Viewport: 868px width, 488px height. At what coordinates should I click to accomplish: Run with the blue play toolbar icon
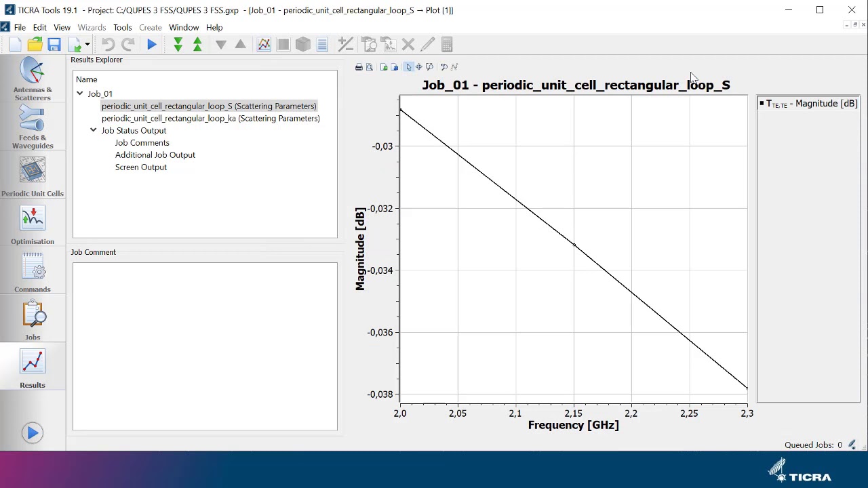tap(152, 45)
